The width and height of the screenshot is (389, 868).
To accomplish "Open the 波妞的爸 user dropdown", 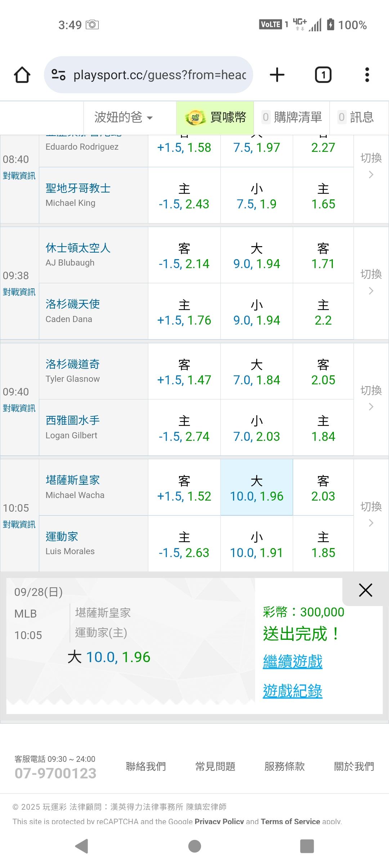I will [x=124, y=117].
